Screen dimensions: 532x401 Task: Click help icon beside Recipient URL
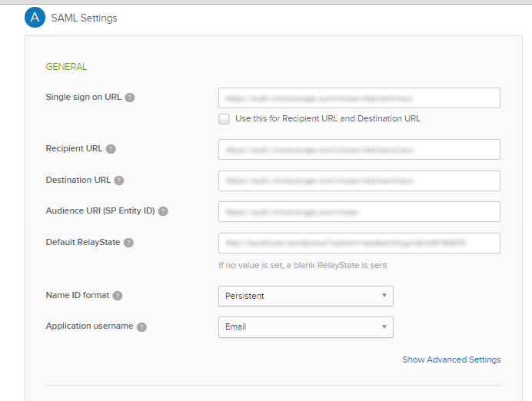pos(111,149)
